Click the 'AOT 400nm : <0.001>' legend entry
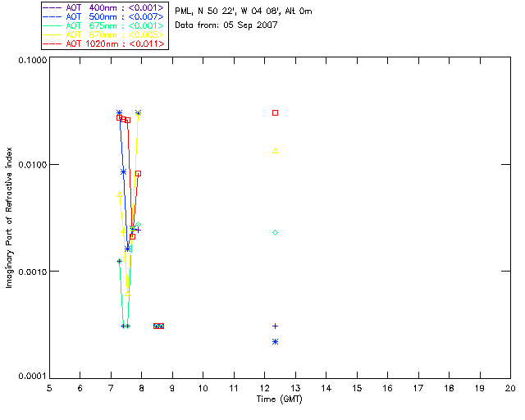This screenshot has width=525, height=420. pos(103,7)
